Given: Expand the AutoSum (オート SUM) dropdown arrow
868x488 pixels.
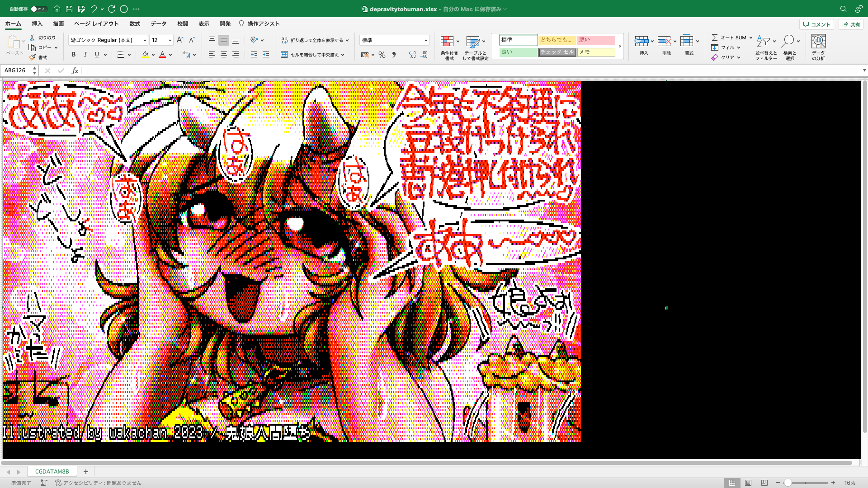Looking at the screenshot, I should point(750,38).
